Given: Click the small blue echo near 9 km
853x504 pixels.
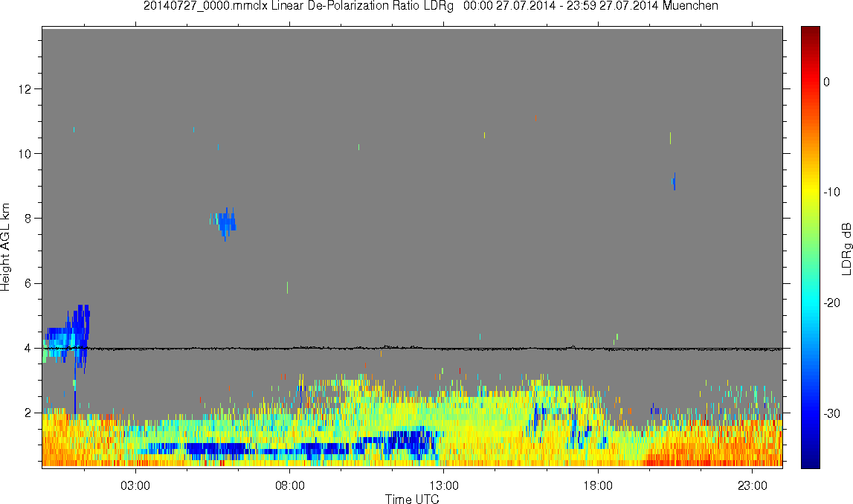Looking at the screenshot, I should coord(675,181).
